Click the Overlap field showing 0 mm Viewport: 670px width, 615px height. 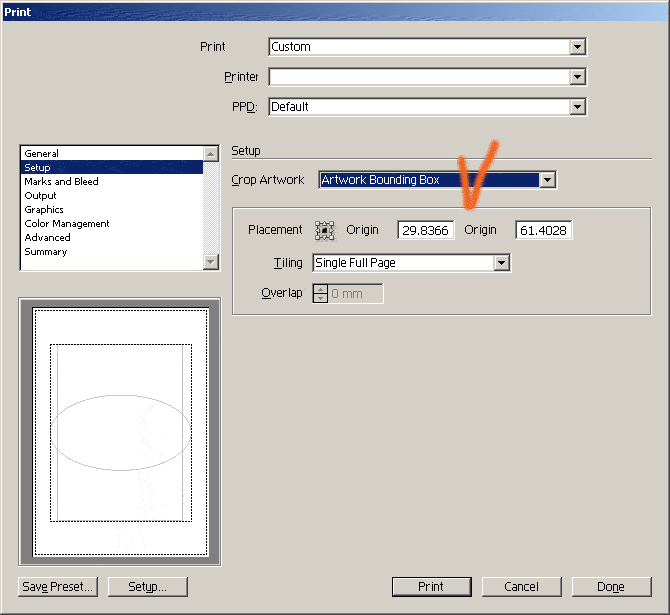click(356, 294)
